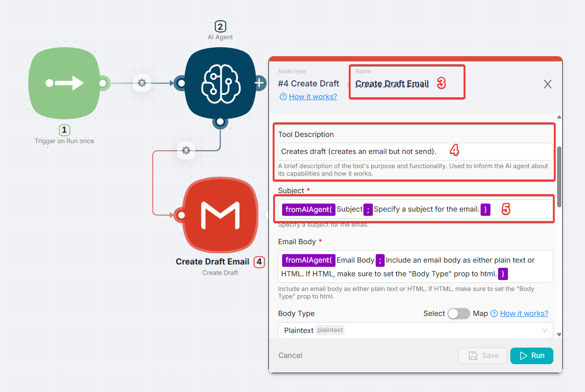Click the plus connector on AI Agent node
The height and width of the screenshot is (392, 585).
259,83
